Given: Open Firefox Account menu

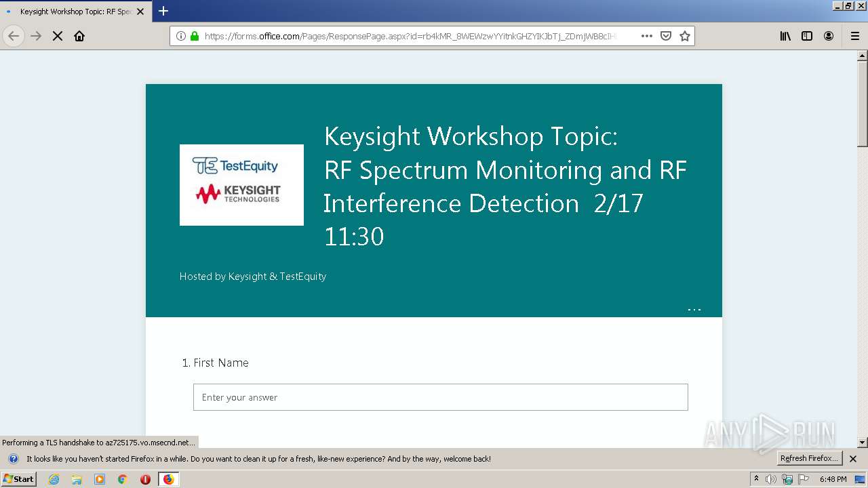Looking at the screenshot, I should pyautogui.click(x=829, y=36).
